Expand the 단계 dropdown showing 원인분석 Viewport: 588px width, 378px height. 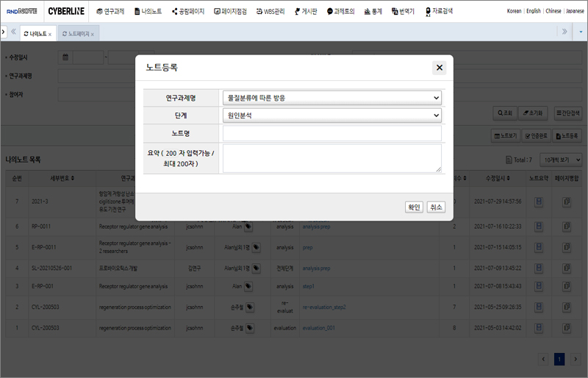coord(331,115)
